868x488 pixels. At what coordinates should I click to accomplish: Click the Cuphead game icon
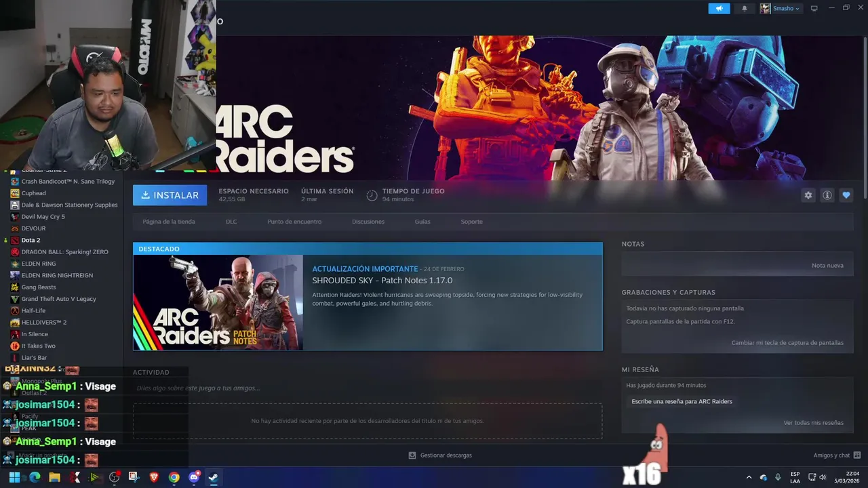click(15, 193)
